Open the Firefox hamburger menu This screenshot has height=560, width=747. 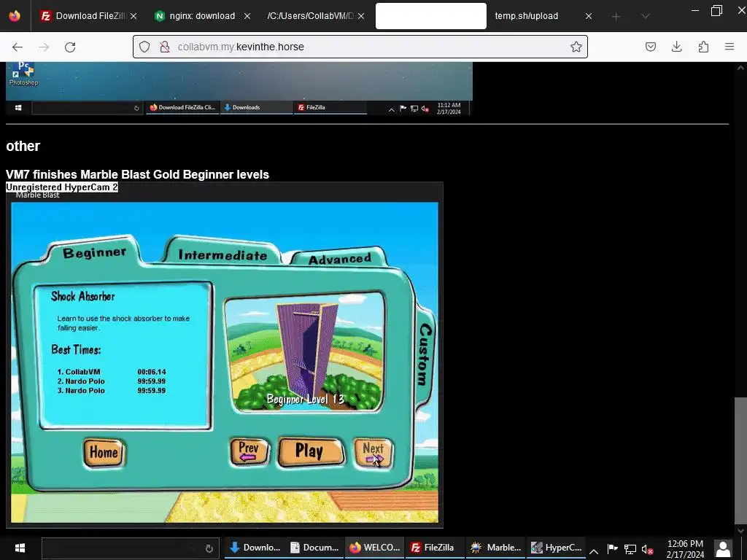coord(729,47)
